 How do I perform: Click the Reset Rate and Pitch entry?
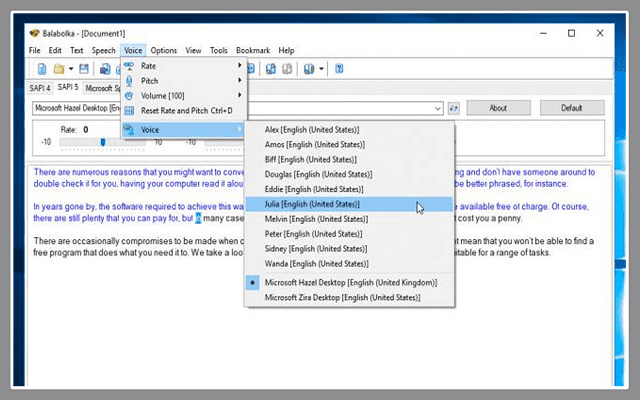tap(186, 110)
